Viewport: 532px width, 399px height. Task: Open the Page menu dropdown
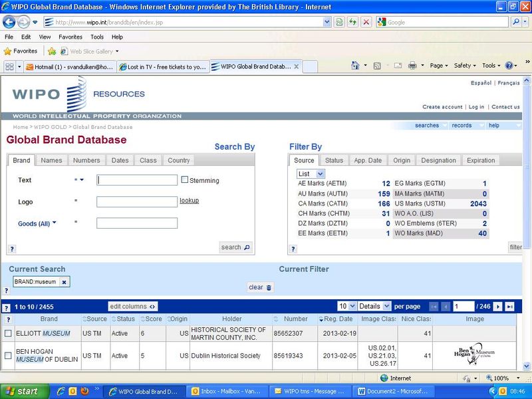439,66
